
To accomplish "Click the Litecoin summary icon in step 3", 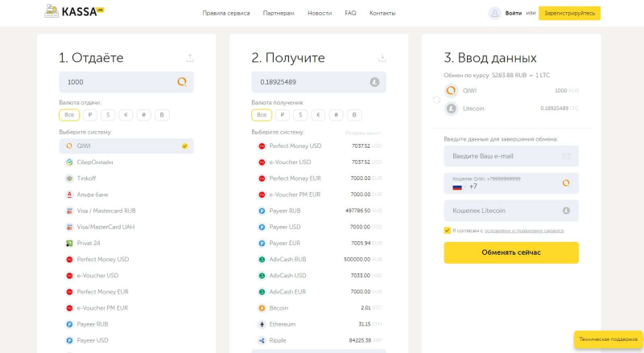I will click(451, 109).
